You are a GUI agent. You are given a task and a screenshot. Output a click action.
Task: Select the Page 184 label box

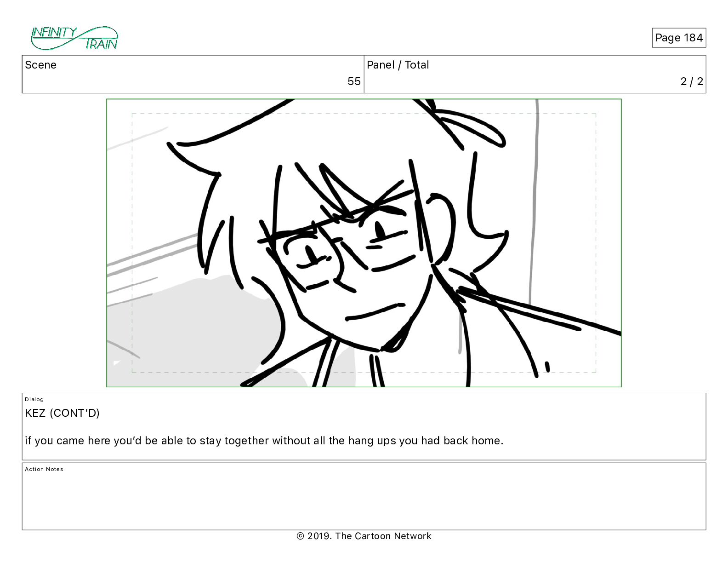[679, 38]
